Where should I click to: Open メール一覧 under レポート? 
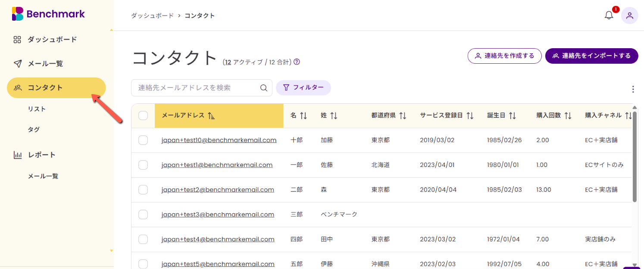coord(43,176)
